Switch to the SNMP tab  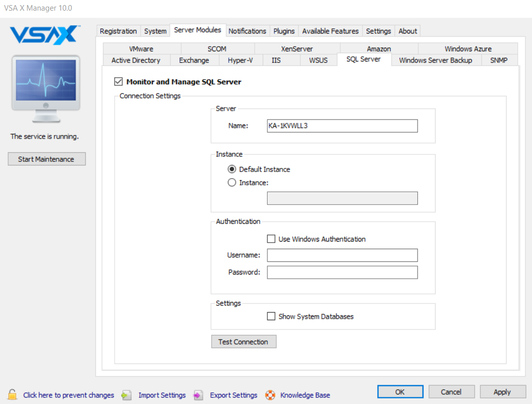(499, 60)
